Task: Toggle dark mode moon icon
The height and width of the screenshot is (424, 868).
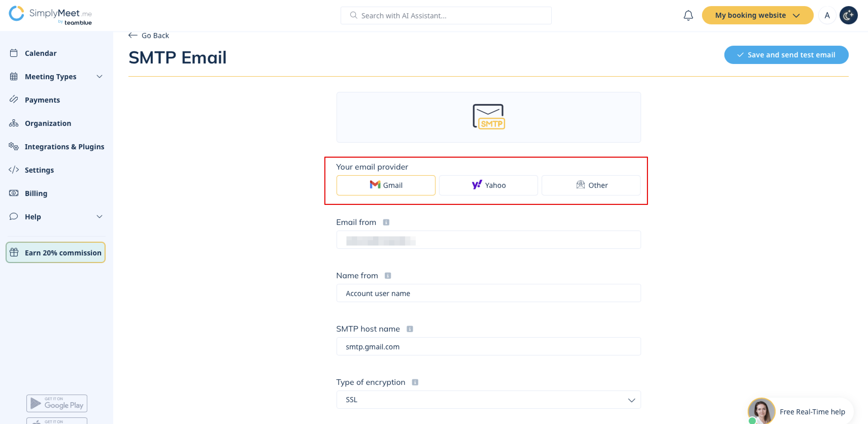Action: 848,15
